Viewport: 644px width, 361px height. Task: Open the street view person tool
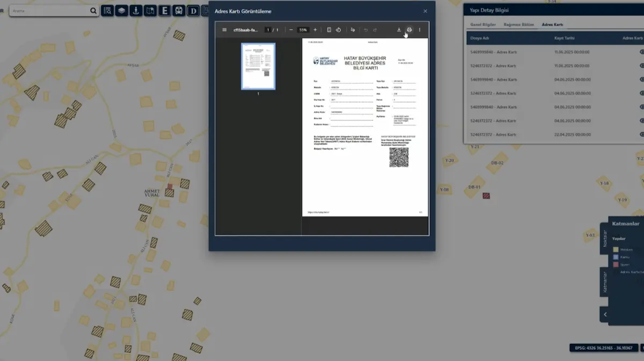tap(136, 10)
